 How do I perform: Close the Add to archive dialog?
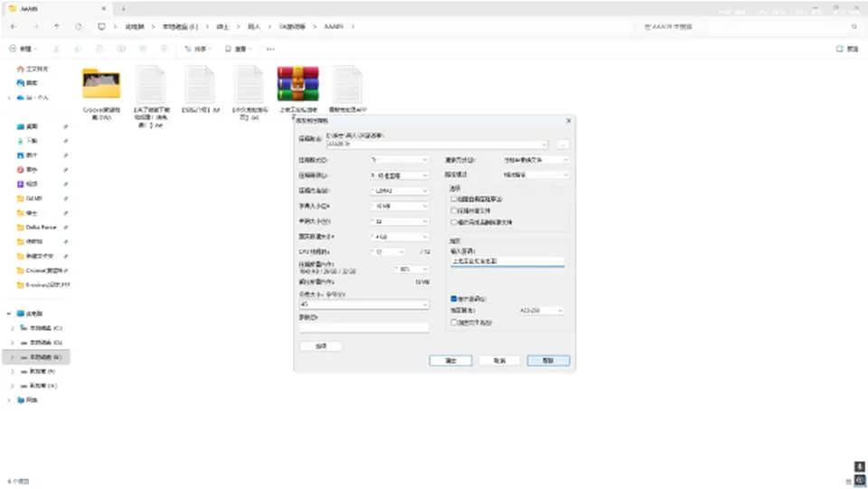(x=569, y=120)
